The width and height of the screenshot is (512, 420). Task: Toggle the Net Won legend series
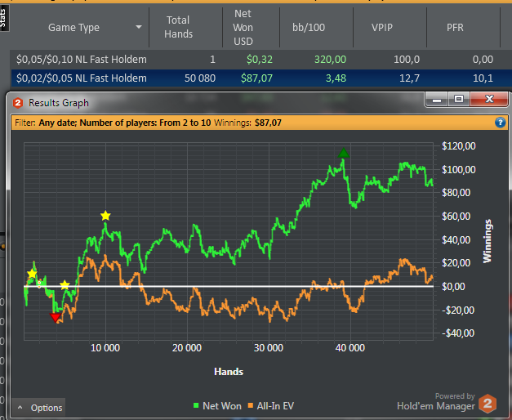pyautogui.click(x=217, y=404)
